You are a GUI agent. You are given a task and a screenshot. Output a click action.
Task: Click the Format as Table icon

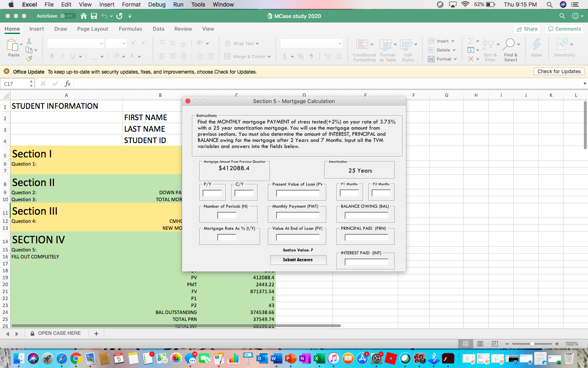coord(385,45)
